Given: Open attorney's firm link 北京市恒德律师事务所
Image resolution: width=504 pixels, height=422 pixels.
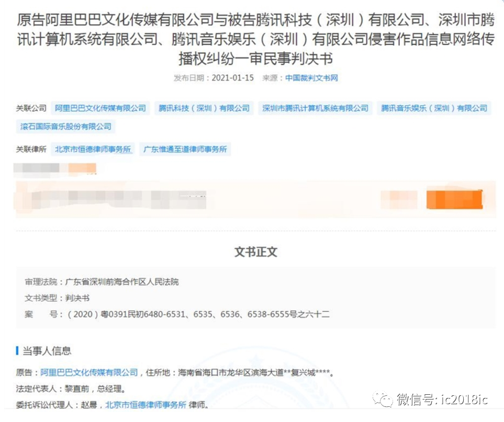Looking at the screenshot, I should click(x=145, y=405).
